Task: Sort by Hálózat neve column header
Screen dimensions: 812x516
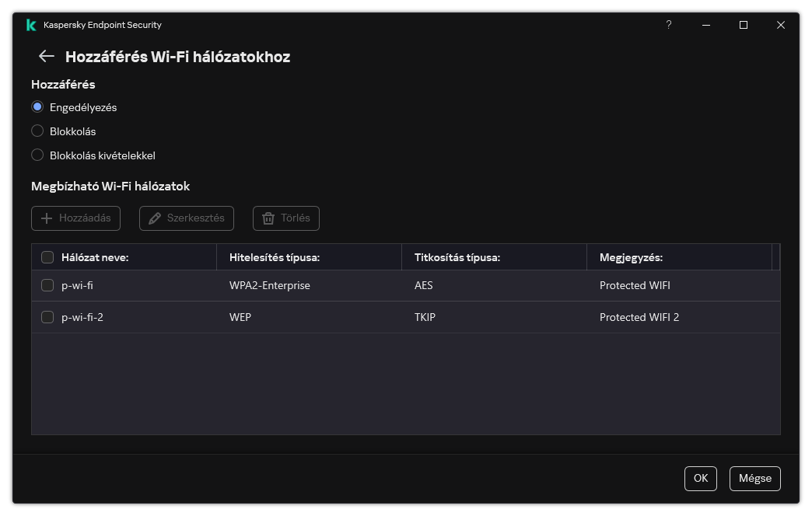Action: tap(95, 257)
